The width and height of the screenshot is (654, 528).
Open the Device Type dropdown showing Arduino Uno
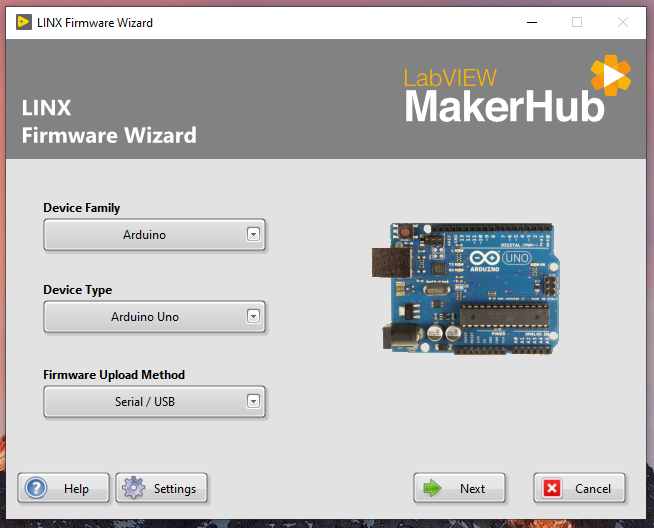[154, 317]
